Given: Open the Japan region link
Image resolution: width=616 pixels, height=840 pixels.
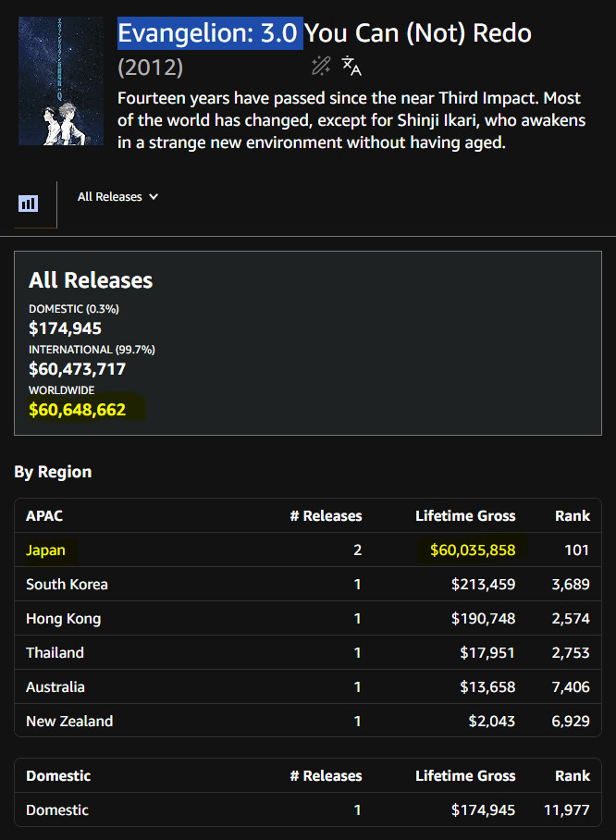Looking at the screenshot, I should click(45, 550).
